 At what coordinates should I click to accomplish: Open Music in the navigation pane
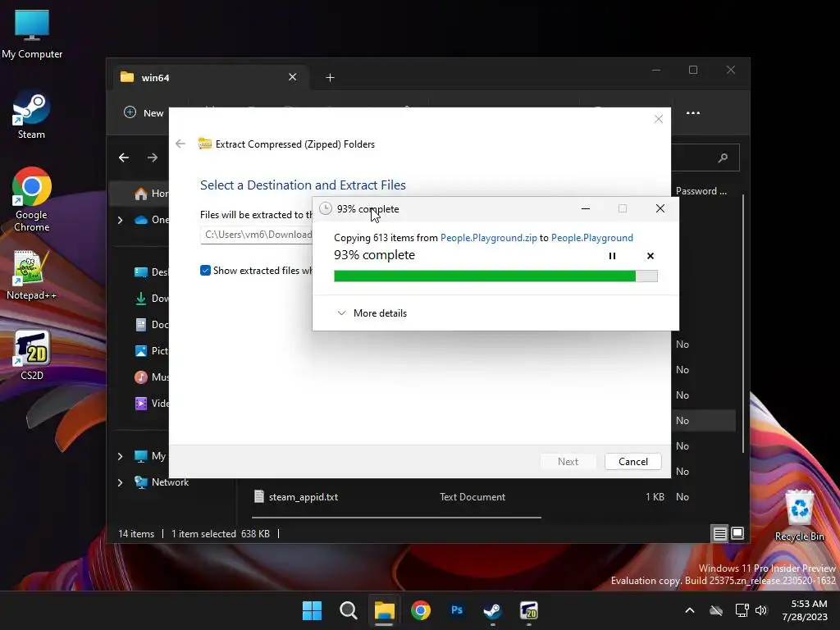point(152,377)
